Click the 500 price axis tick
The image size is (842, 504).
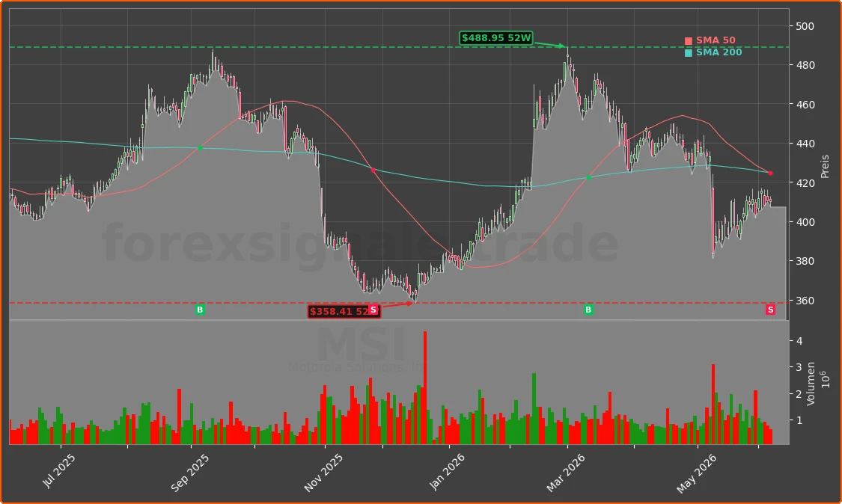point(805,26)
